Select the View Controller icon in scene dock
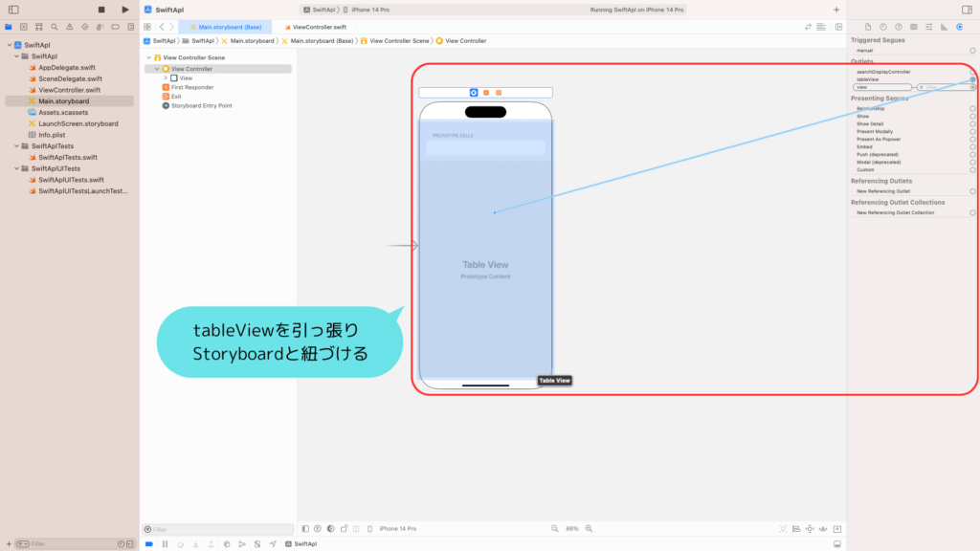This screenshot has height=551, width=980. [474, 93]
